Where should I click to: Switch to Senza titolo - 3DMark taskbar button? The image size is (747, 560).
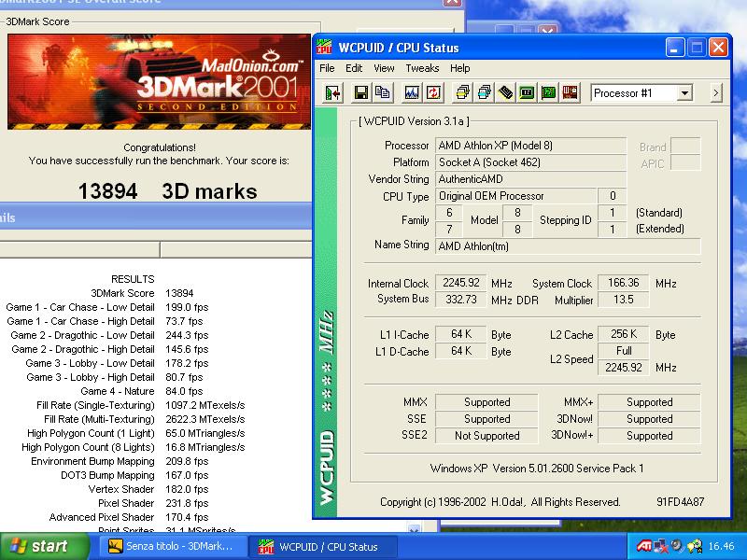click(x=174, y=546)
